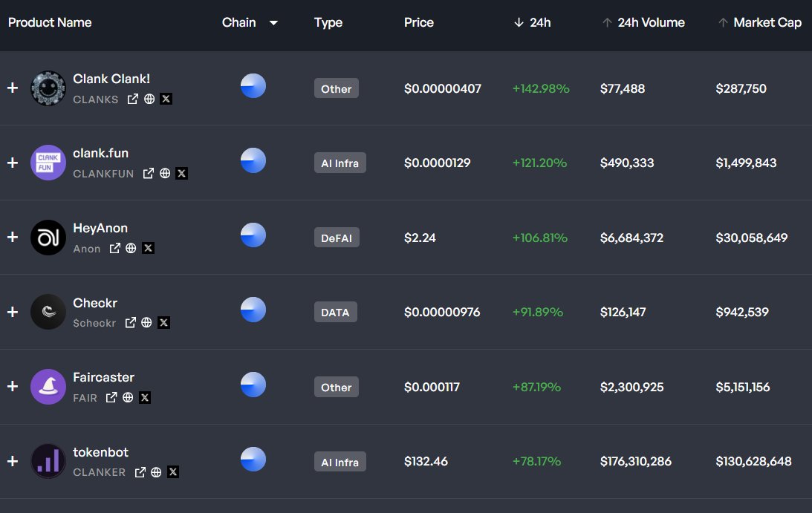Screen dimensions: 812x513
Task: Expand the Faircaster row details
Action: coord(12,387)
